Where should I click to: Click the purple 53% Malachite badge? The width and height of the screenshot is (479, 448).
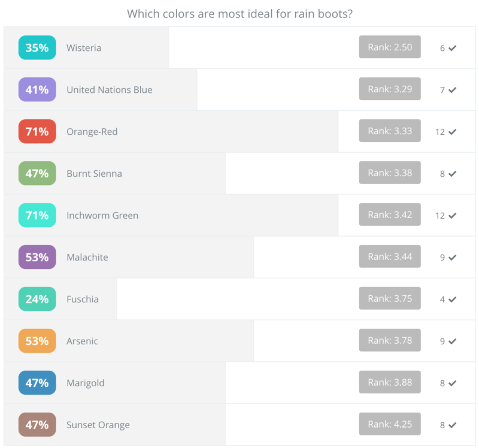pos(37,258)
